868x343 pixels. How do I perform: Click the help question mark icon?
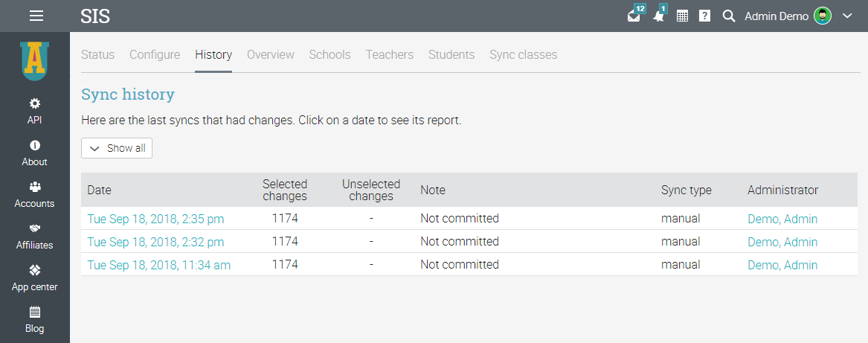[x=704, y=16]
